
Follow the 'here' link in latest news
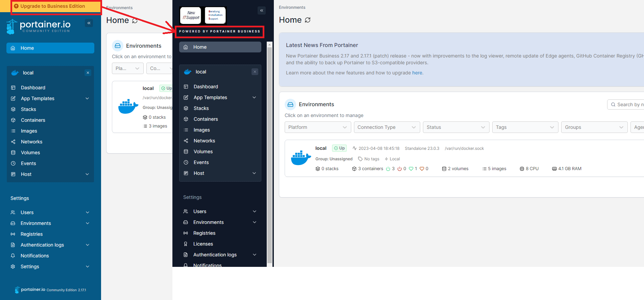click(x=417, y=73)
